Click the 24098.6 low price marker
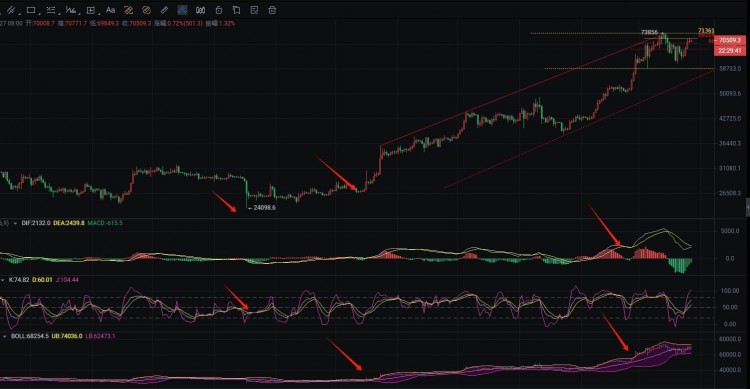 click(265, 208)
